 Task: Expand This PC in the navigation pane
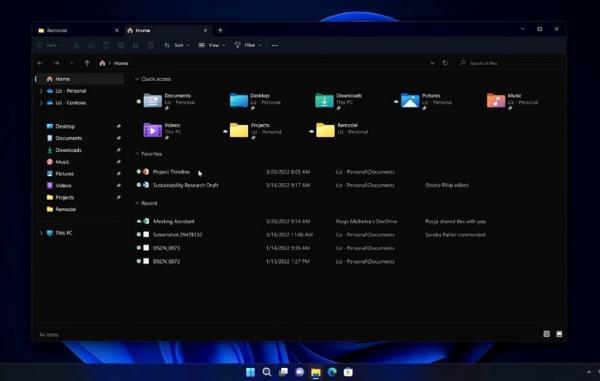(41, 233)
